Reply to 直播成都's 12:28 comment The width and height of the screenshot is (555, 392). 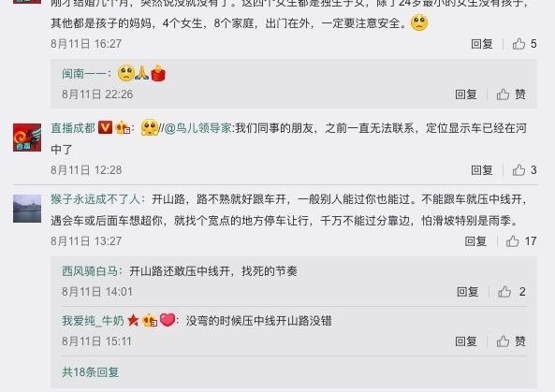click(x=482, y=170)
